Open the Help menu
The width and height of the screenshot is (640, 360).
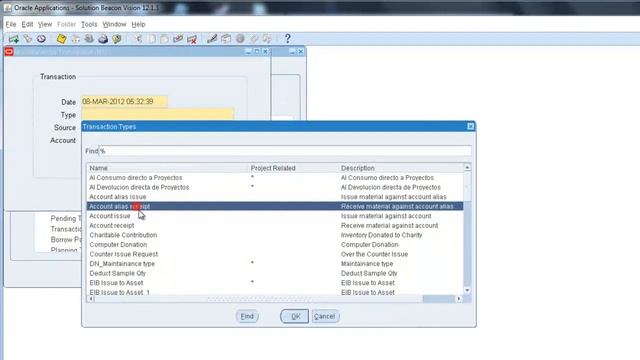(138, 24)
